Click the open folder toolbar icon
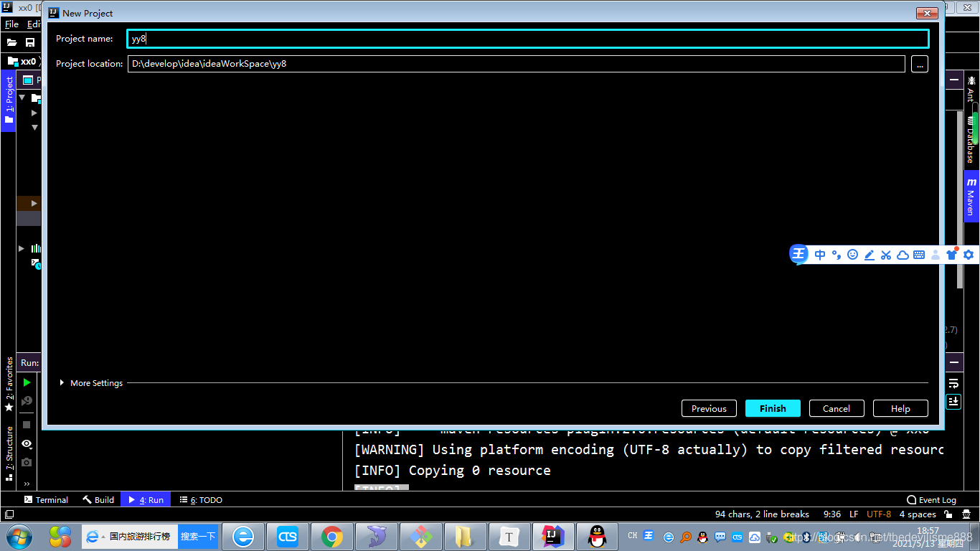This screenshot has height=551, width=980. [11, 42]
